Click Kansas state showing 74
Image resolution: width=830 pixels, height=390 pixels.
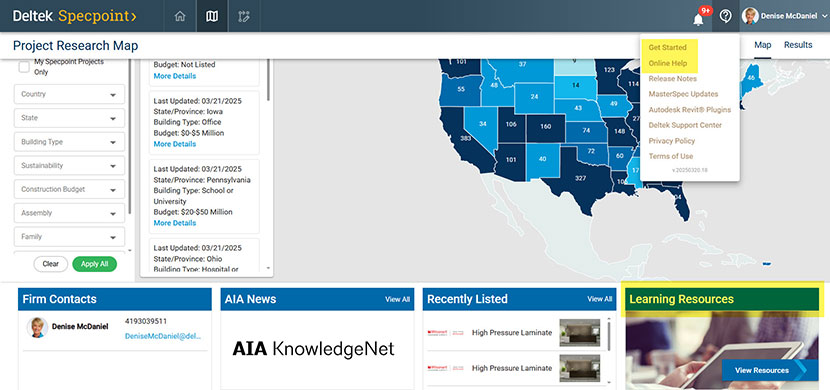[586, 130]
